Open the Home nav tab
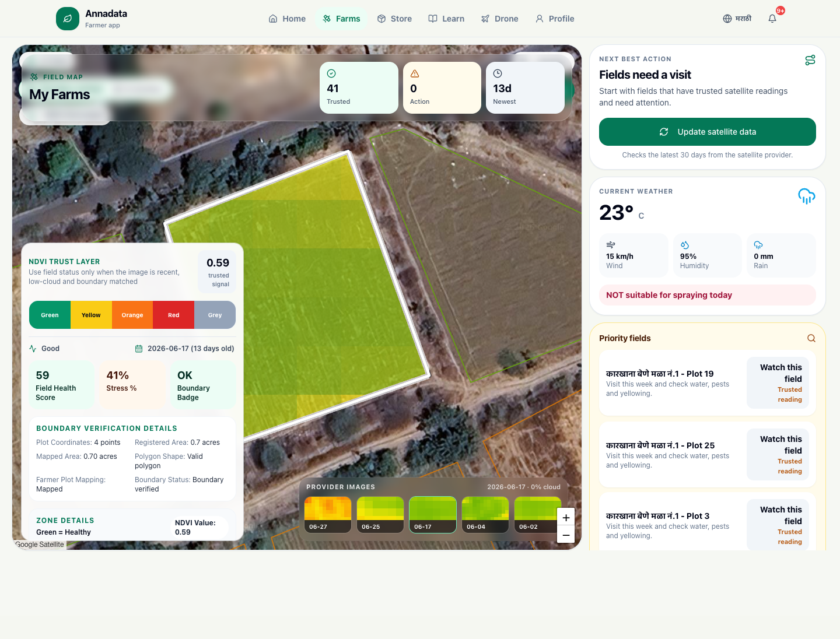The image size is (840, 639). pyautogui.click(x=287, y=19)
